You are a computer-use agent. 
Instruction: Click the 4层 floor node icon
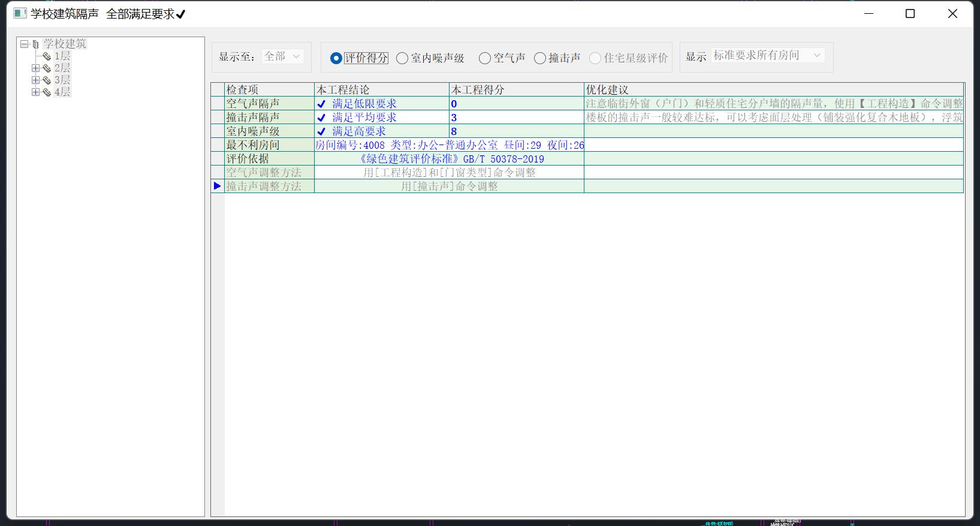point(47,92)
